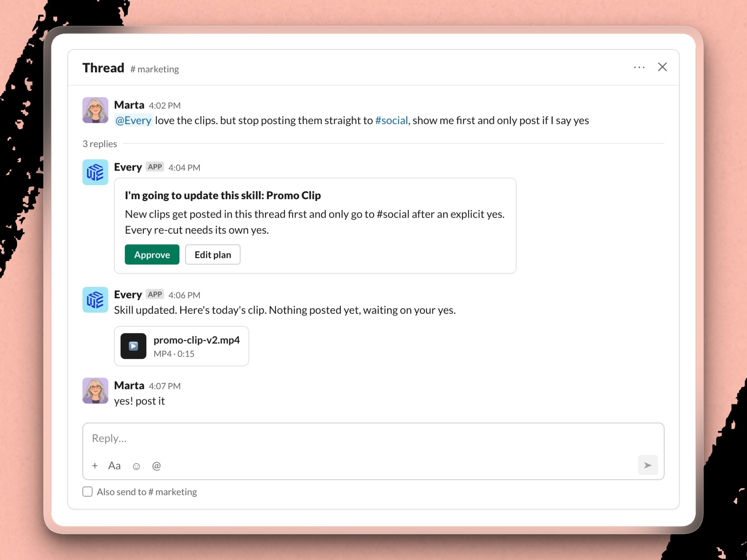Open the promo-clip-v2.mp4 file name

[x=196, y=340]
